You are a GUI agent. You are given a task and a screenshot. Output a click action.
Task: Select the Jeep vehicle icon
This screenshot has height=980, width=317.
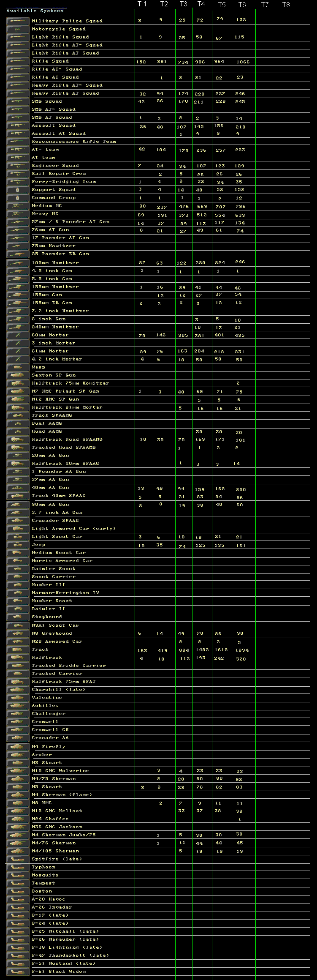click(x=18, y=544)
